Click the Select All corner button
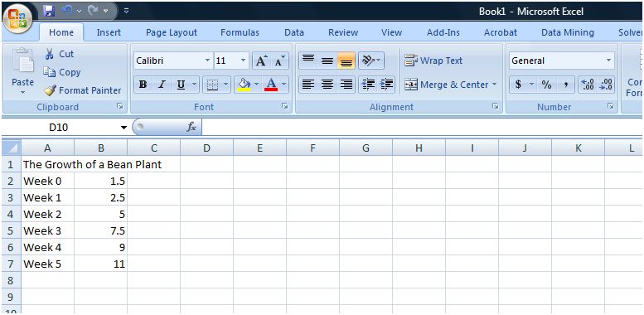 pos(11,148)
